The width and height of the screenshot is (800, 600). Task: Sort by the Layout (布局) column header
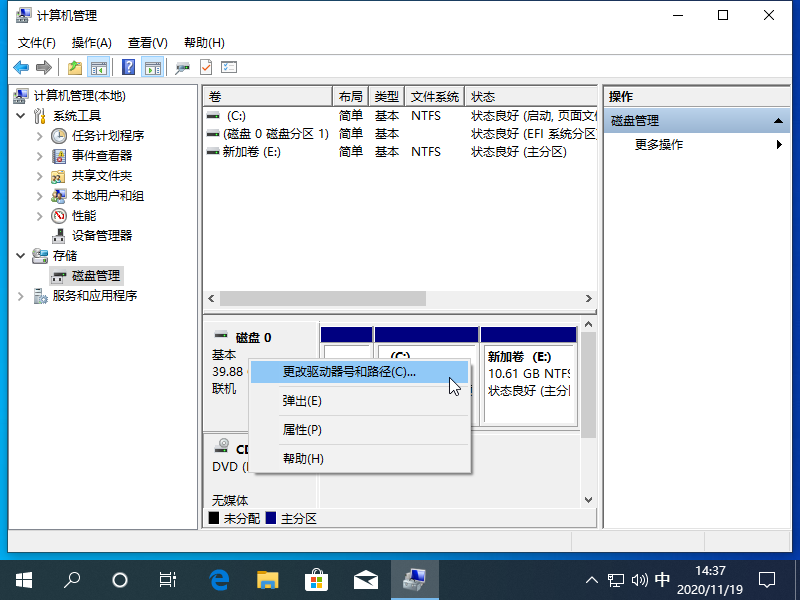point(351,96)
